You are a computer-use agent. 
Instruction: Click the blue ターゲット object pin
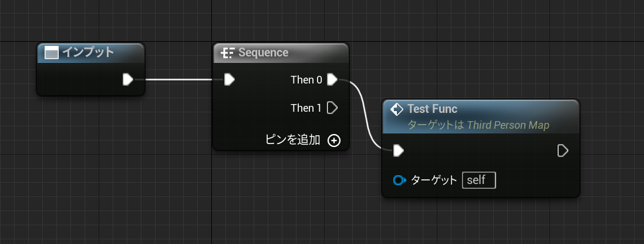click(399, 181)
